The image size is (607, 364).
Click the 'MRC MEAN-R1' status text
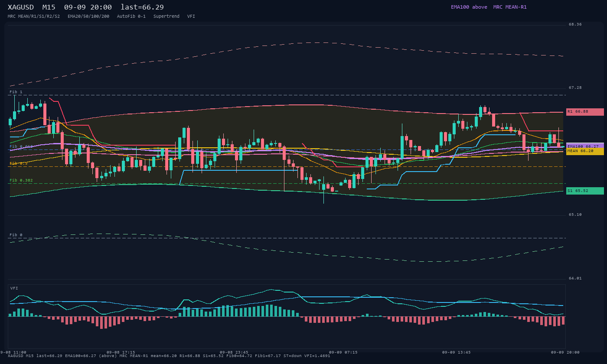(x=510, y=7)
